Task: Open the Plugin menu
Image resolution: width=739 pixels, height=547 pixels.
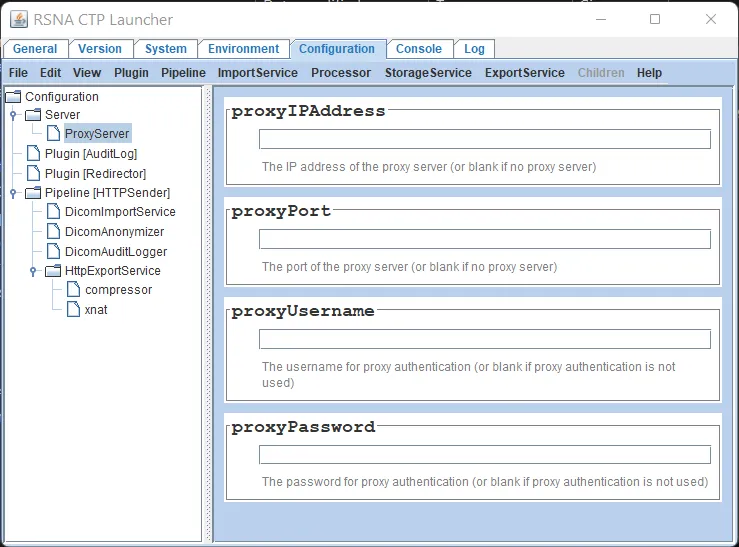Action: (x=131, y=73)
